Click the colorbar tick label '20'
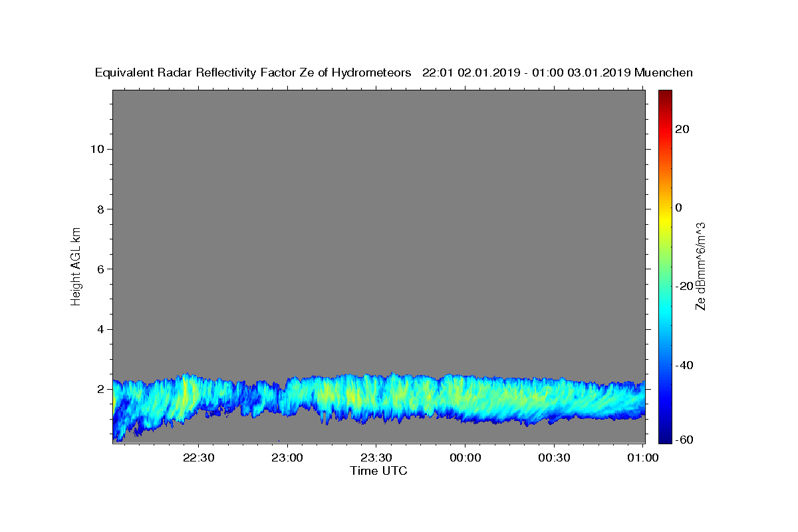 (x=682, y=129)
